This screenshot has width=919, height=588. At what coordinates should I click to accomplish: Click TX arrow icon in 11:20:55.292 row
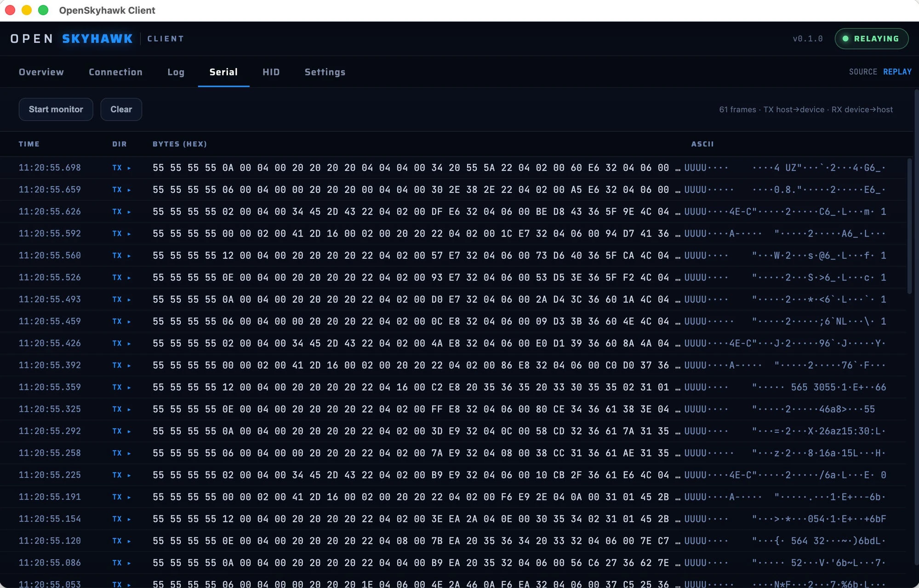tap(129, 431)
